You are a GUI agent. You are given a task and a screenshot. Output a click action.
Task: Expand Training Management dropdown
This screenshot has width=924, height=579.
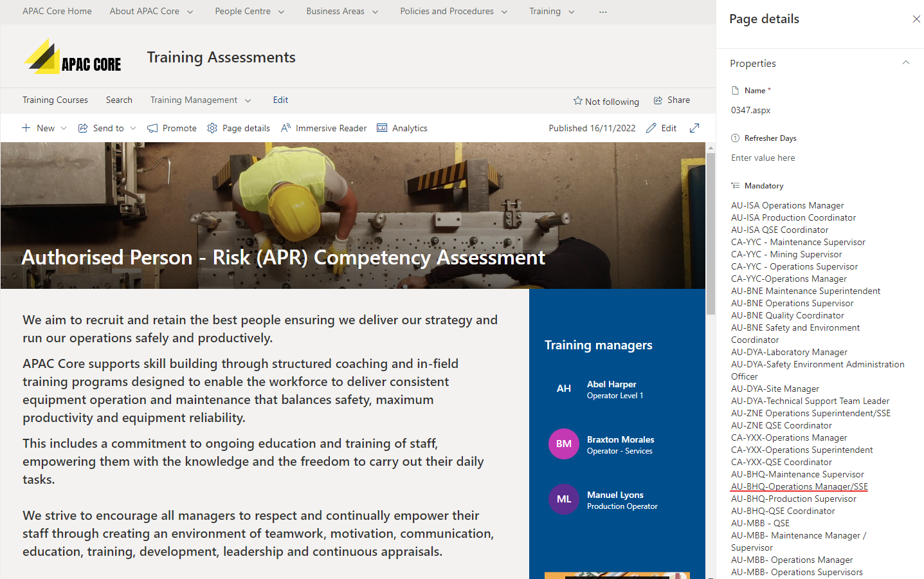[x=248, y=100]
